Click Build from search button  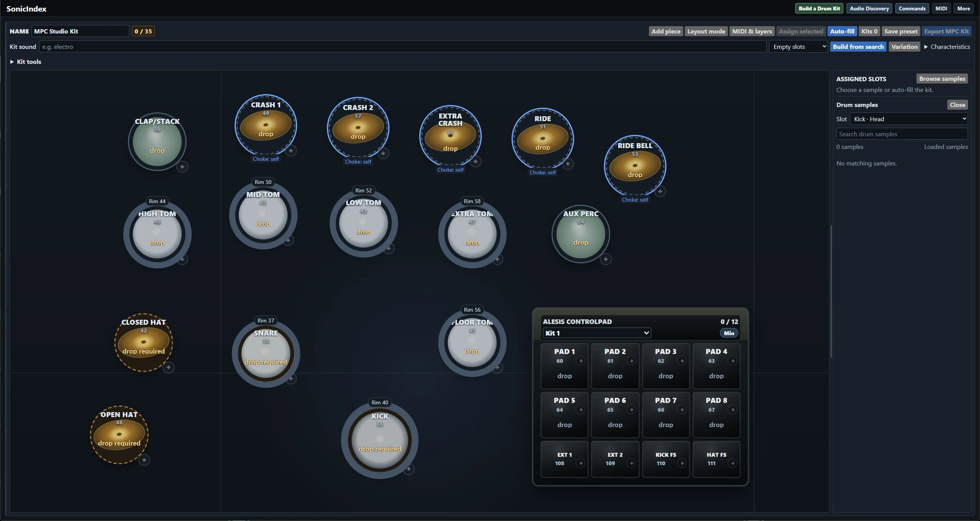(858, 47)
